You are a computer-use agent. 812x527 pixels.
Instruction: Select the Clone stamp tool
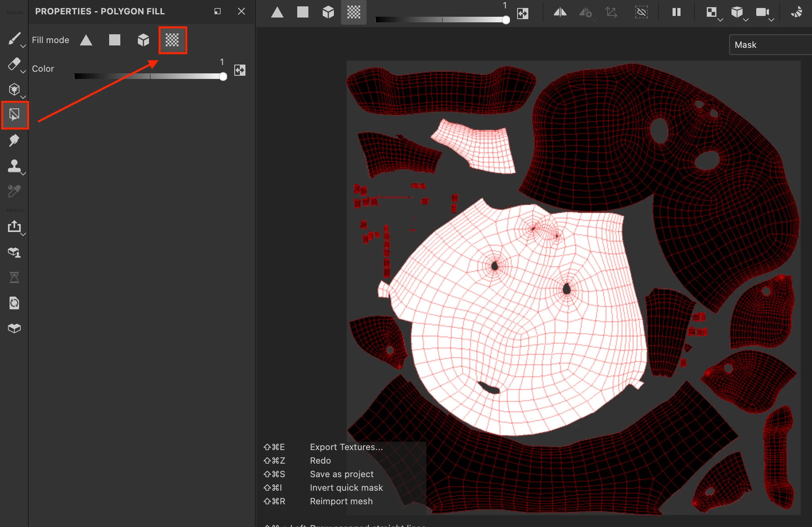pos(14,165)
